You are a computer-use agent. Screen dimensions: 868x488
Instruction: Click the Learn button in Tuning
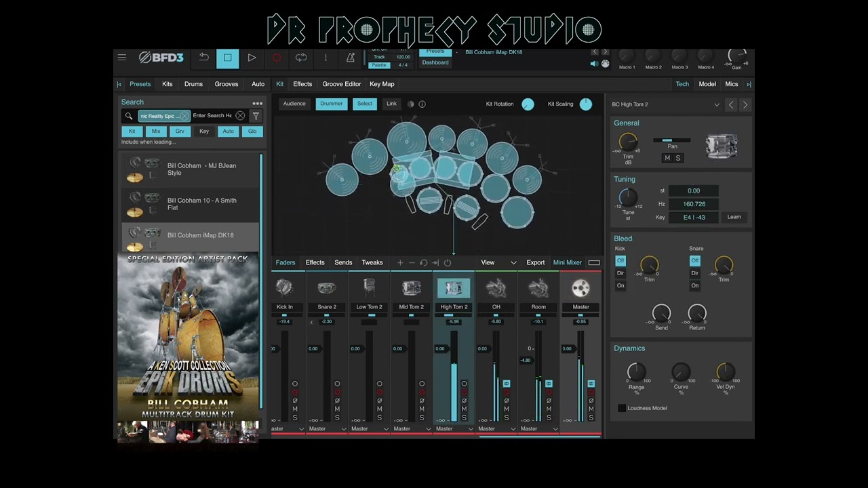point(734,217)
